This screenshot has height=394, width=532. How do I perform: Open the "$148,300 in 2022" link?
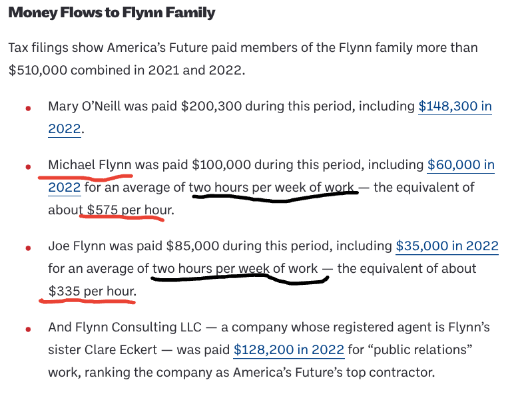[455, 106]
